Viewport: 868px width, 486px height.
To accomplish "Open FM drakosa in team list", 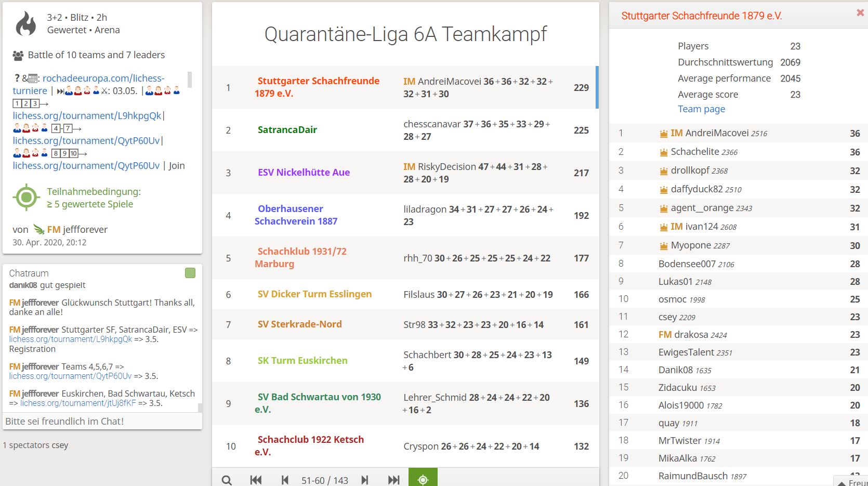I will [738, 334].
